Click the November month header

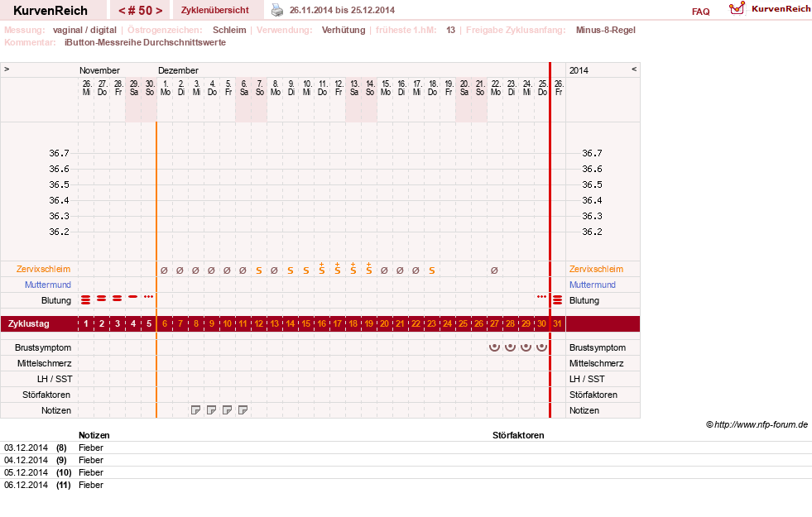(99, 70)
